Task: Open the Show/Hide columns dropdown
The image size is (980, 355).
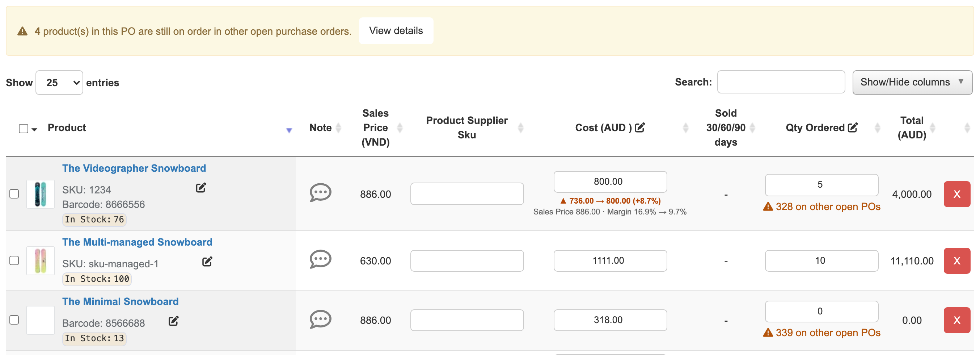Action: [x=912, y=82]
